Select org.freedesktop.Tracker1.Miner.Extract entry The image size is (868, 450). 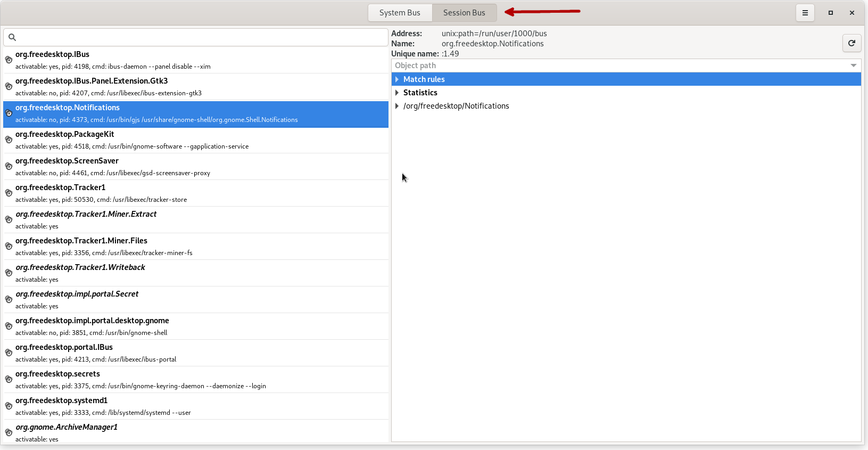pos(196,220)
